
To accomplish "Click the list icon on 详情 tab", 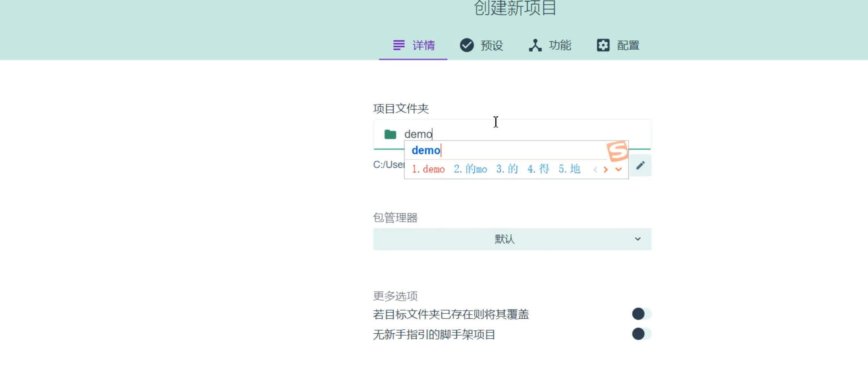I will [398, 45].
